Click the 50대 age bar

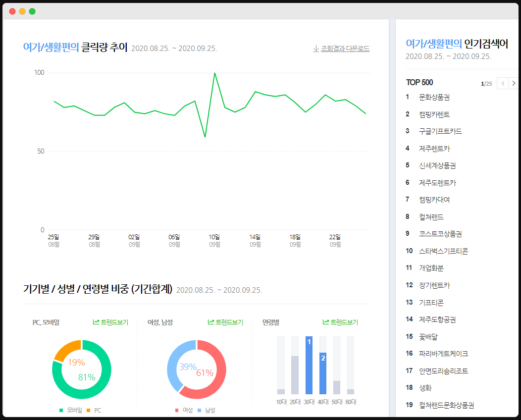coord(337,387)
